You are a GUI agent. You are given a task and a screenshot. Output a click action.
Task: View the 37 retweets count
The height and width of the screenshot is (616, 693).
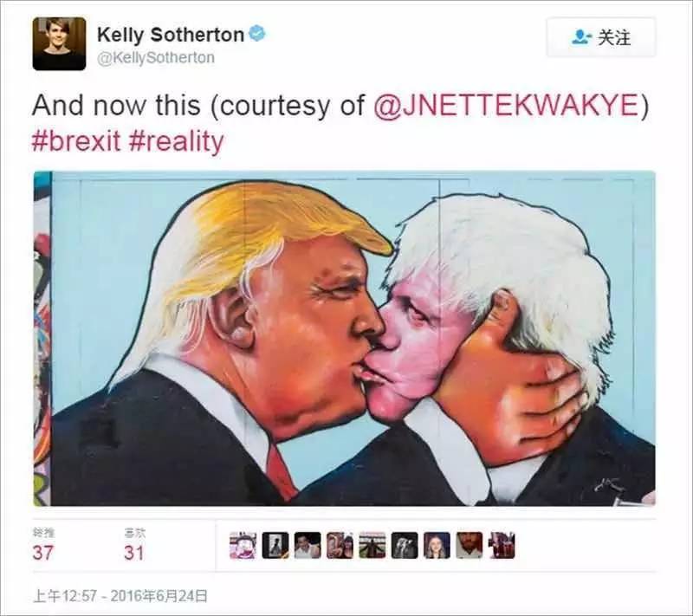click(x=42, y=553)
